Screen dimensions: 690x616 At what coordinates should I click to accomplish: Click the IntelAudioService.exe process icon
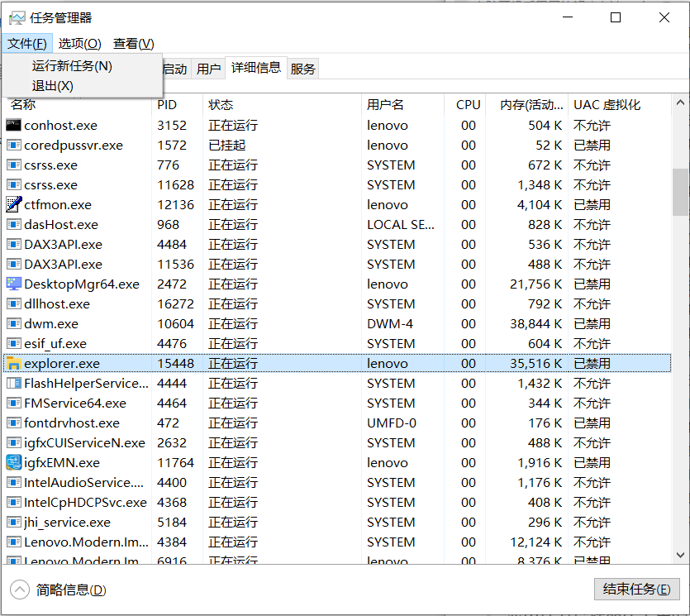click(12, 482)
